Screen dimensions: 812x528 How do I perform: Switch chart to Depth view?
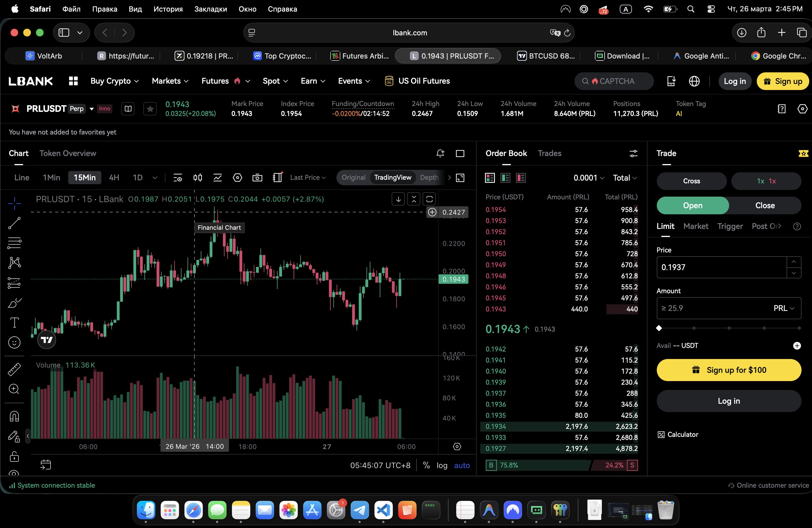pos(429,178)
